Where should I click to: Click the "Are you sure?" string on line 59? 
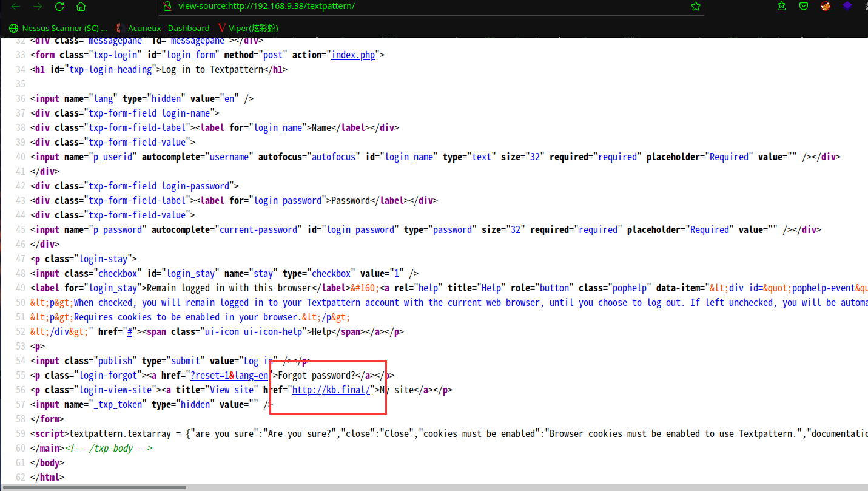[x=302, y=434]
